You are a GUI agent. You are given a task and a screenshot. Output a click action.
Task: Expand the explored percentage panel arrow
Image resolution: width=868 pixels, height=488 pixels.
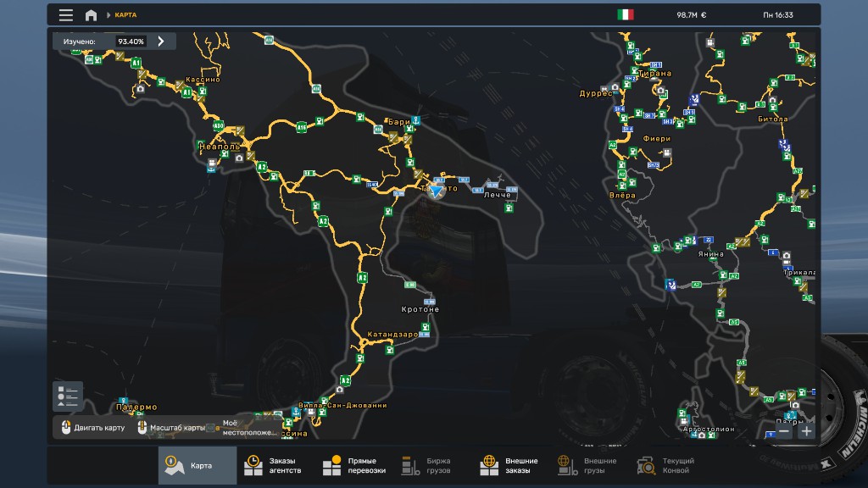pos(161,41)
